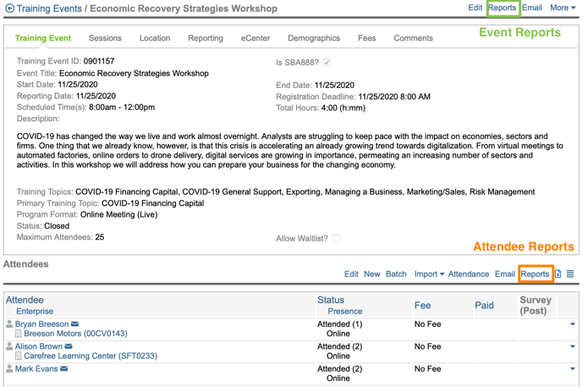Open the Demographics tab
This screenshot has height=387, width=588.
click(x=313, y=38)
